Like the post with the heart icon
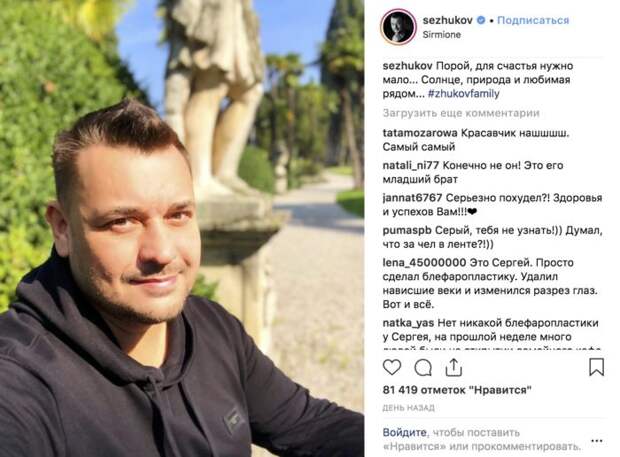The width and height of the screenshot is (620, 457). [x=392, y=367]
